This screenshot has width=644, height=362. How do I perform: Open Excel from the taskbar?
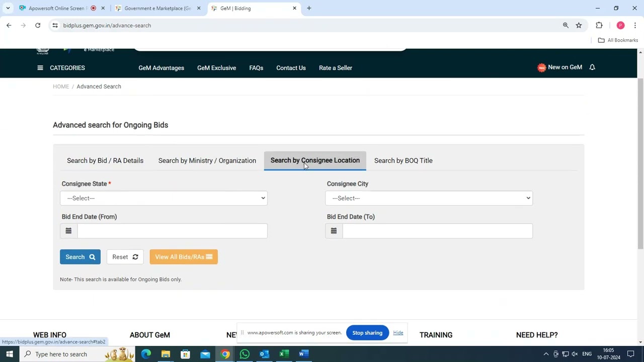click(284, 354)
